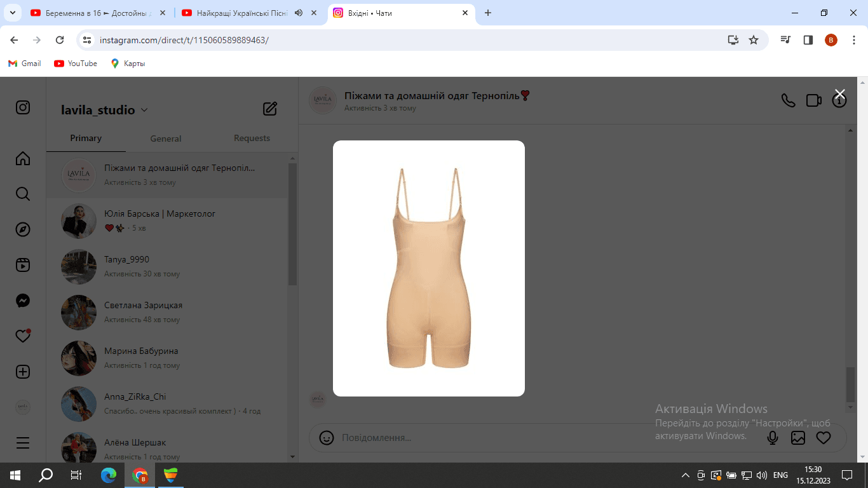Open the emoji picker in message box
The image size is (868, 488).
[327, 438]
